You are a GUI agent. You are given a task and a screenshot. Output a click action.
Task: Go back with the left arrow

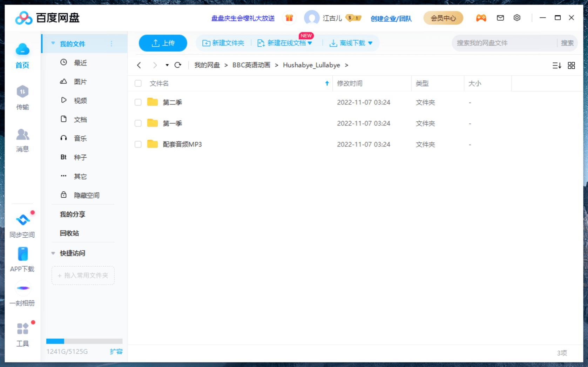point(139,65)
